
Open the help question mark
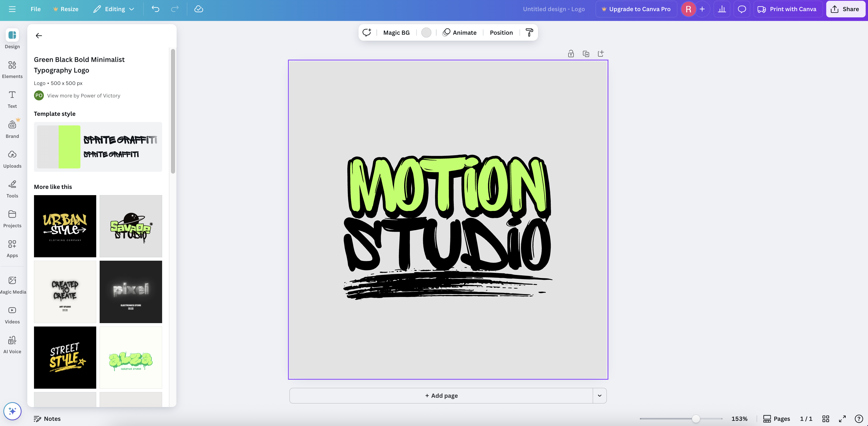859,418
